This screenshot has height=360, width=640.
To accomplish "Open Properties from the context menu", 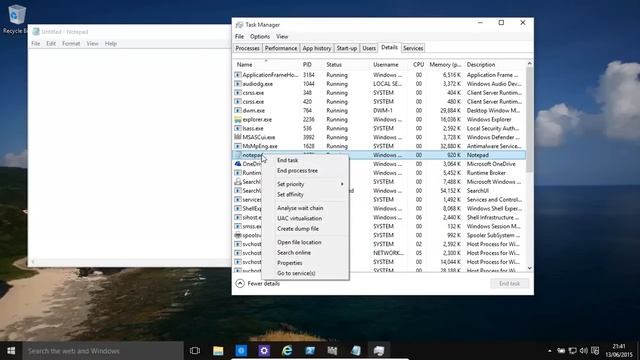I will (x=305, y=263).
